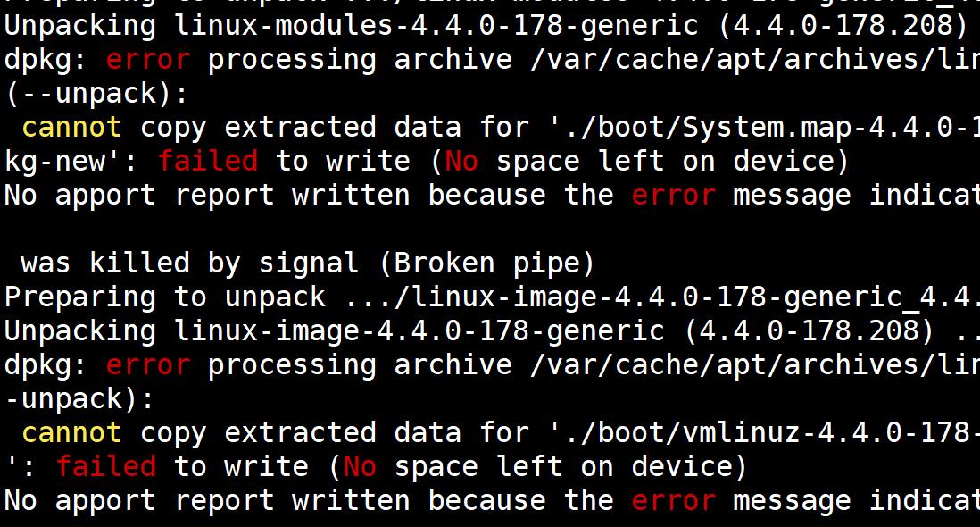Click the '-unpack):' line without opening parenthesis

coord(80,399)
